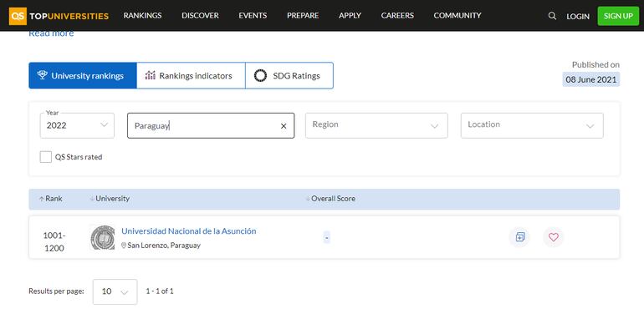Expand the Region dropdown
The image size is (644, 309).
[376, 125]
